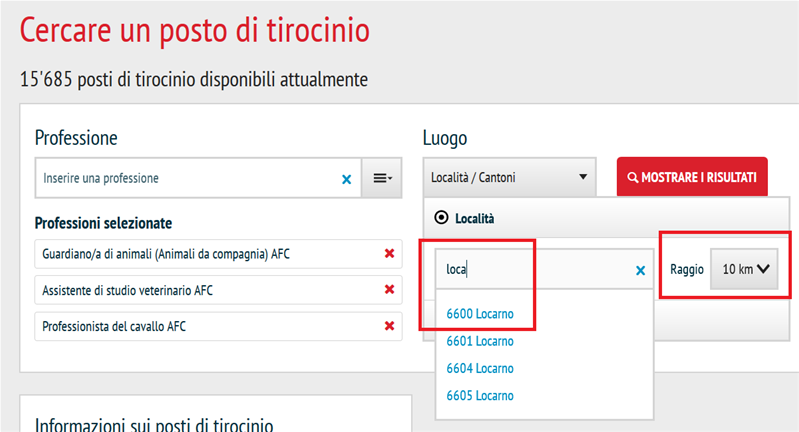
Task: Clear the profession search field
Action: 347,179
